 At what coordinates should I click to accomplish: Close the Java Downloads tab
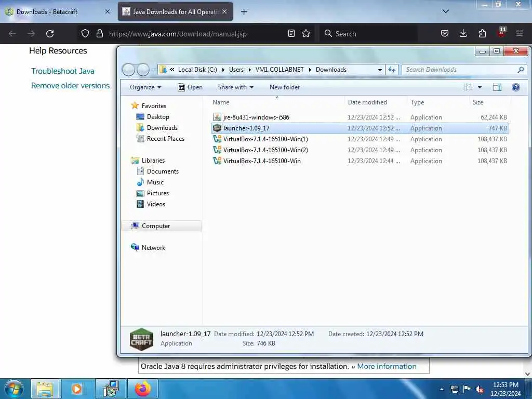pyautogui.click(x=224, y=11)
